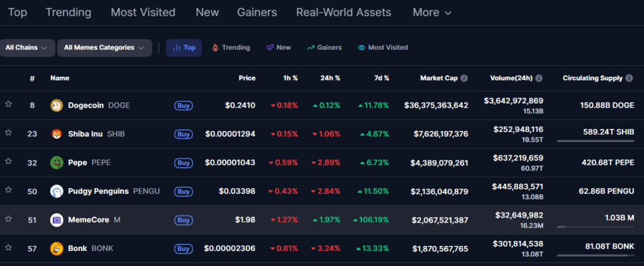
Task: Open the Pepe PEPE coin page
Action: coord(89,162)
